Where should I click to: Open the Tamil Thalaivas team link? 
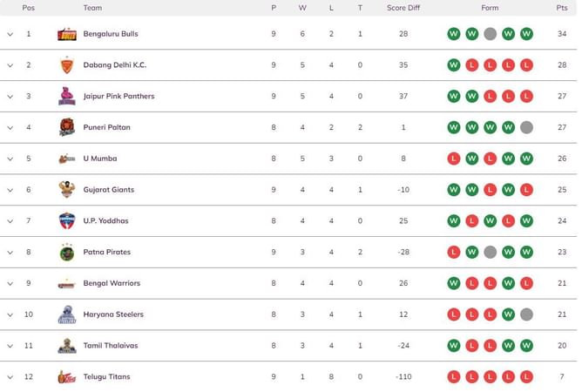click(111, 346)
